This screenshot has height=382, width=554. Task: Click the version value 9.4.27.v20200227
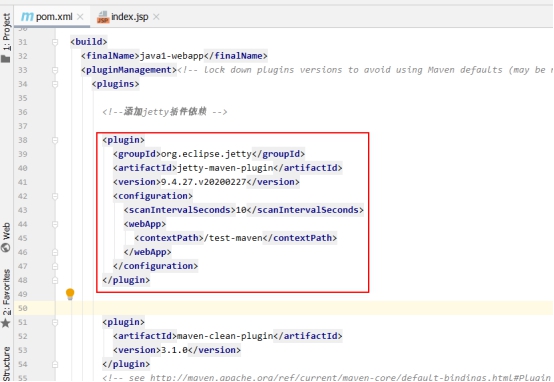click(x=204, y=182)
